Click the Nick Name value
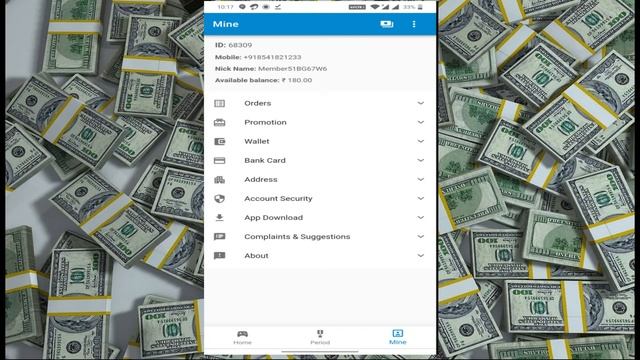Screen dimensions: 640x360 (292, 69)
